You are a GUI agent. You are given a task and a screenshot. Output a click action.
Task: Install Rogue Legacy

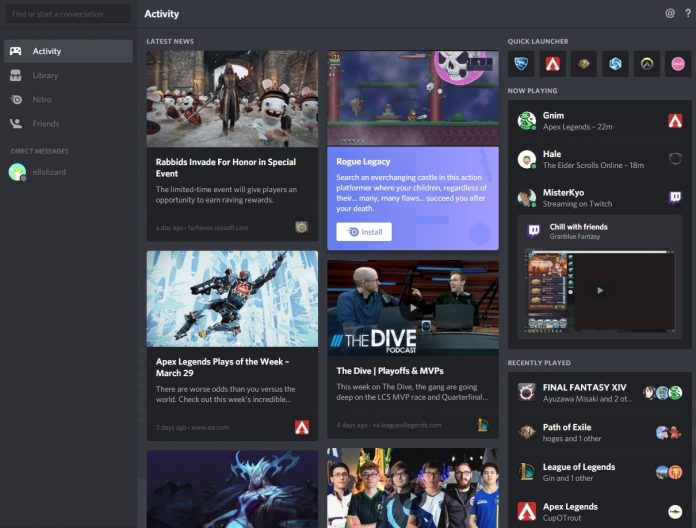tap(364, 232)
